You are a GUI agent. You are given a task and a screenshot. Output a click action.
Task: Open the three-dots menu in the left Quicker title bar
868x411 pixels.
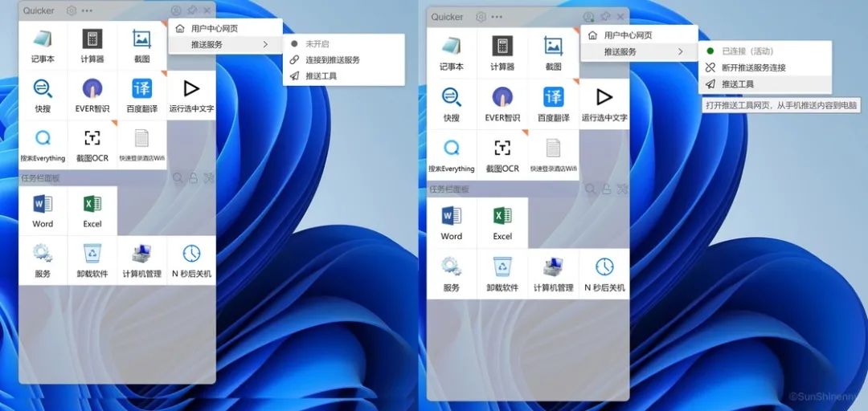pyautogui.click(x=87, y=10)
